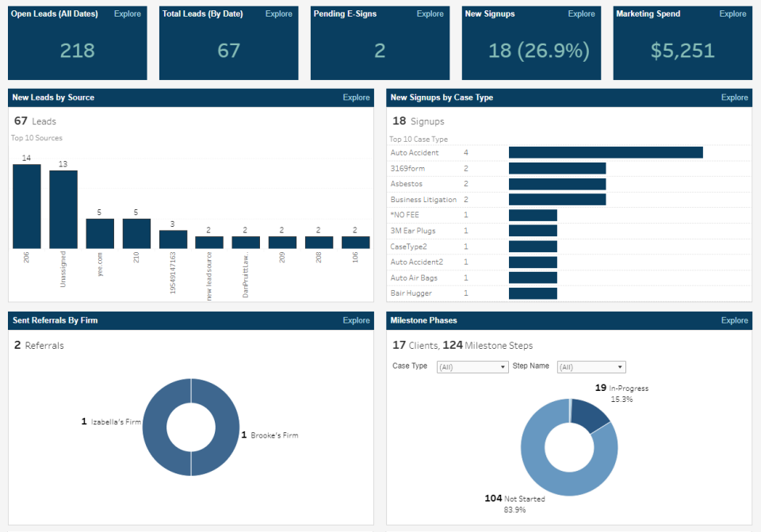Click Explore on the Marketing Spend card
Viewport: 761px width, 532px height.
(x=732, y=13)
